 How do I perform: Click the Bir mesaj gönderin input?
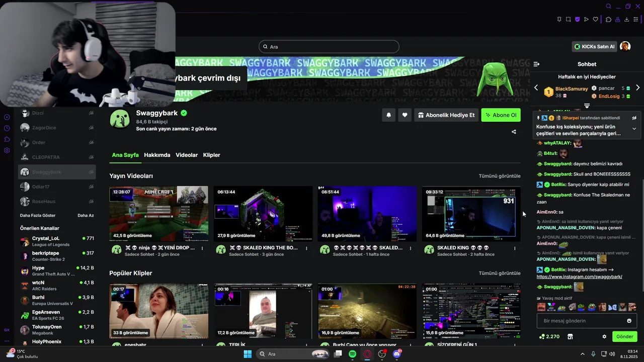[x=587, y=321]
